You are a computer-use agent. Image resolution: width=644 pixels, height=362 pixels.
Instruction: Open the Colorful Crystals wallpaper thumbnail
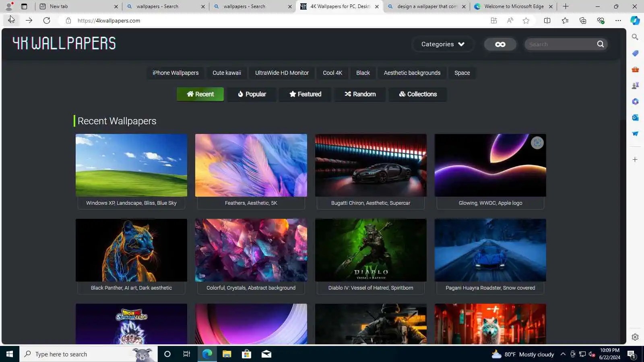(x=251, y=250)
